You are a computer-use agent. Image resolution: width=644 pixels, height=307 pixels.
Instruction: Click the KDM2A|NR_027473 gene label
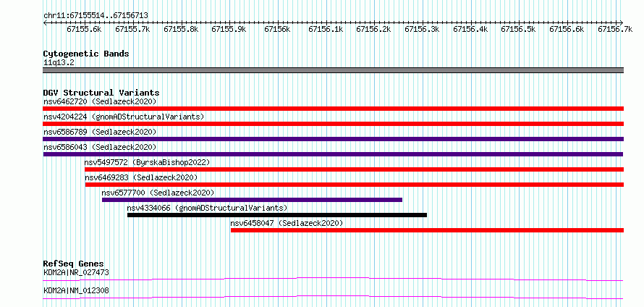pos(76,272)
